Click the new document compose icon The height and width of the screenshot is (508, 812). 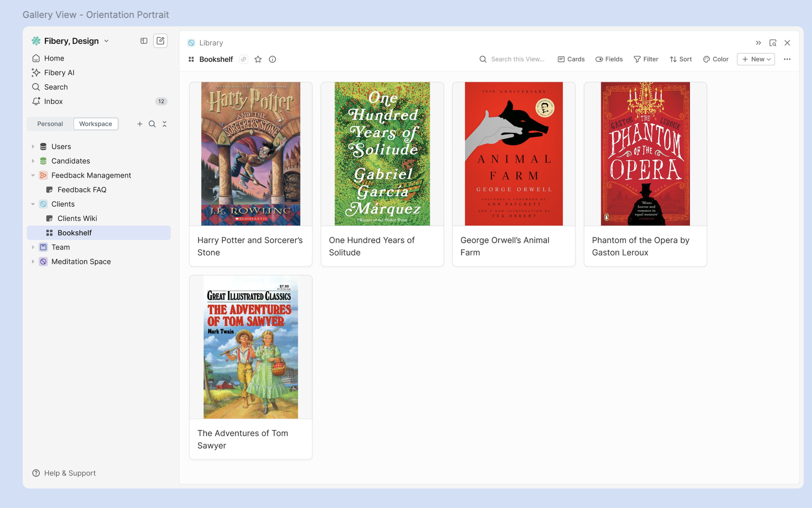pos(160,41)
